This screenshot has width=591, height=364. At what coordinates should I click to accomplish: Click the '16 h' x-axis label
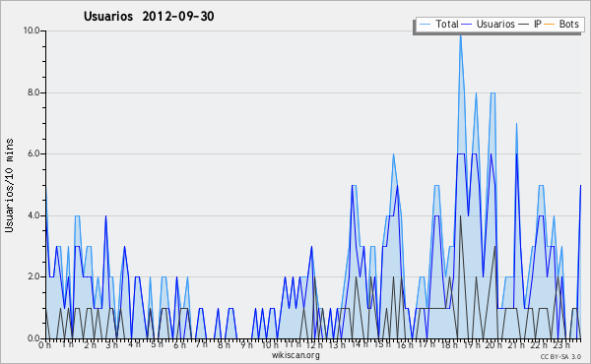coord(405,345)
